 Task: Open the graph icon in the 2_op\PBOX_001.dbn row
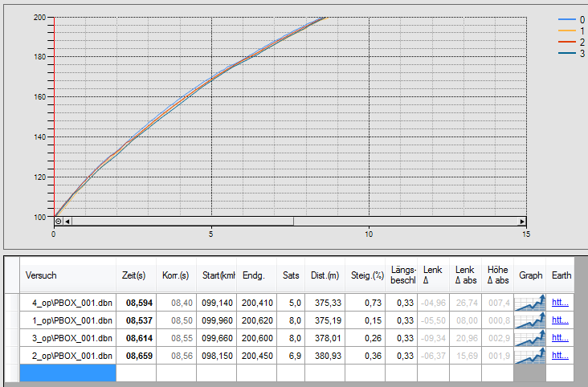pyautogui.click(x=529, y=356)
